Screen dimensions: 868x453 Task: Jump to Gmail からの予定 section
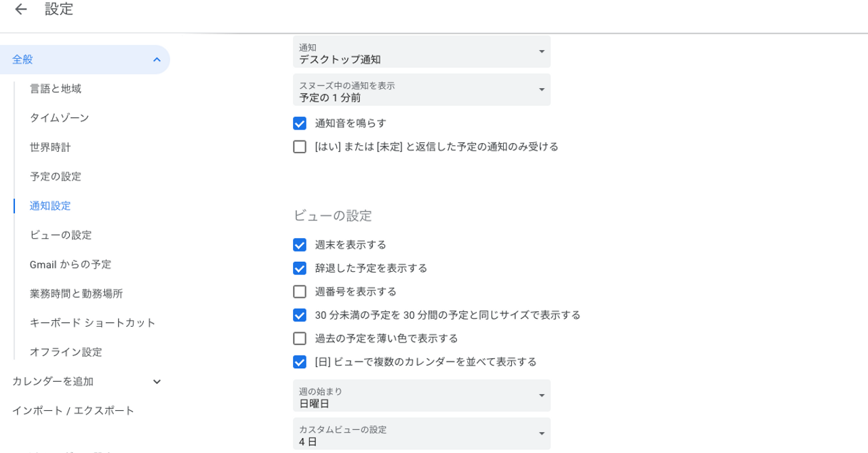(71, 264)
